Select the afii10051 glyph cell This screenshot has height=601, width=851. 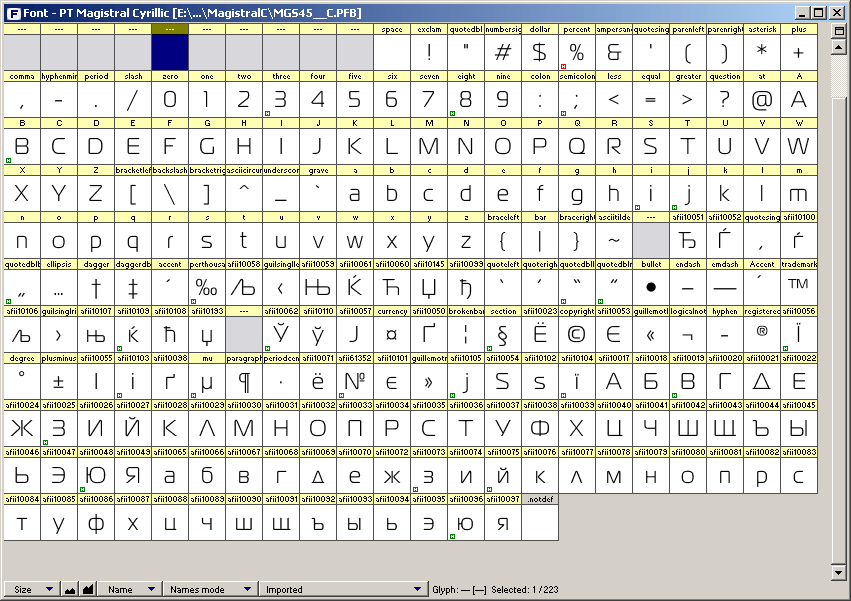[x=688, y=241]
